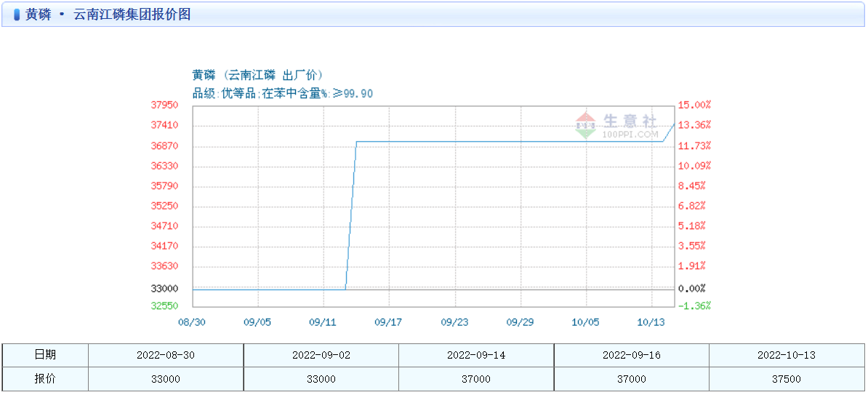Click the price 33000 under 2022-08-30
This screenshot has width=868, height=395.
[166, 379]
